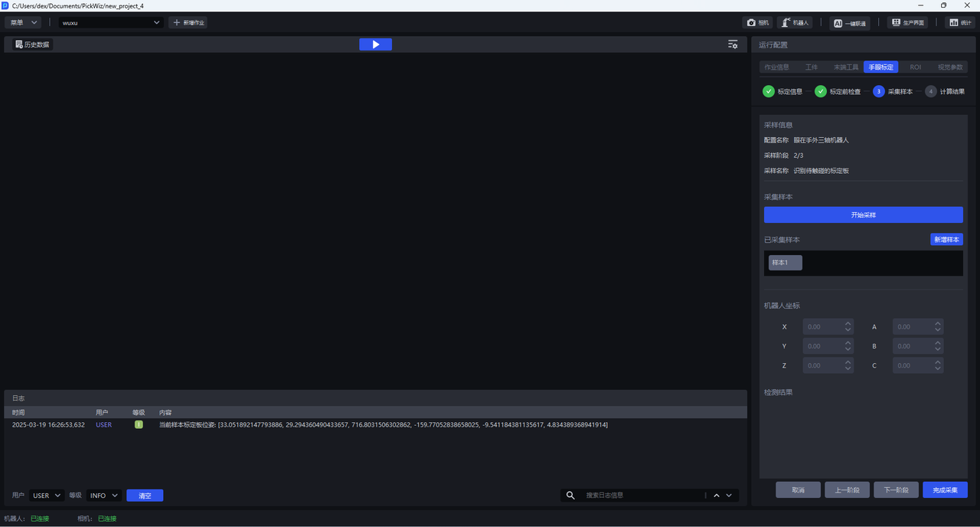Viewport: 980px width, 527px height.
Task: Expand the 菜单 menu dropdown
Action: [x=23, y=23]
